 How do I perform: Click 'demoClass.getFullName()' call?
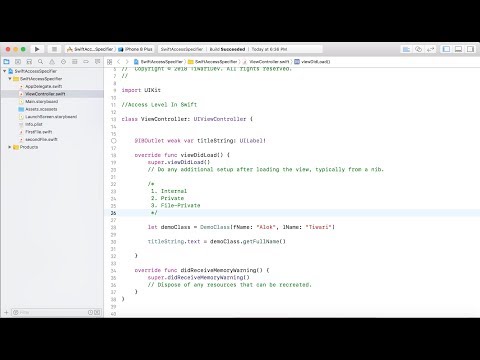(x=248, y=241)
